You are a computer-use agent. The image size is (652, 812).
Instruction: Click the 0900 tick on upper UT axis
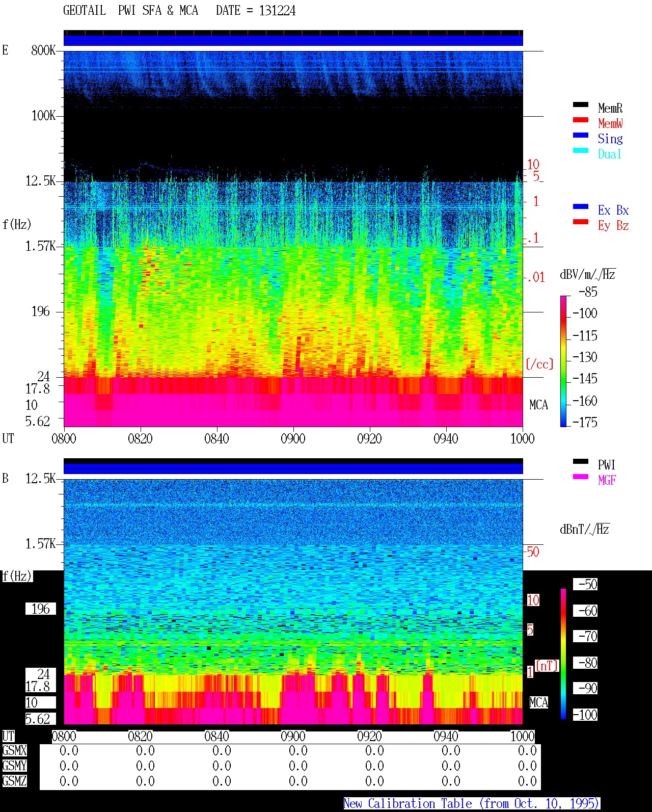click(293, 438)
